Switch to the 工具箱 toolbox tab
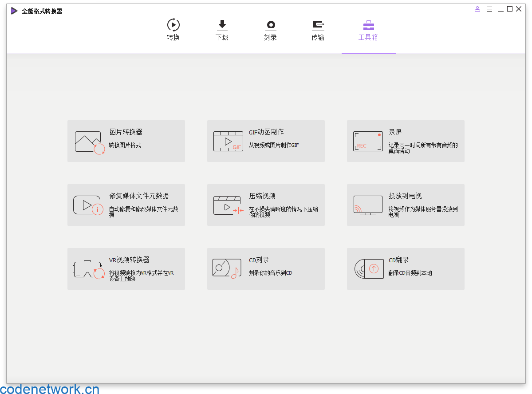Viewport: 532px width, 394px height. click(368, 31)
